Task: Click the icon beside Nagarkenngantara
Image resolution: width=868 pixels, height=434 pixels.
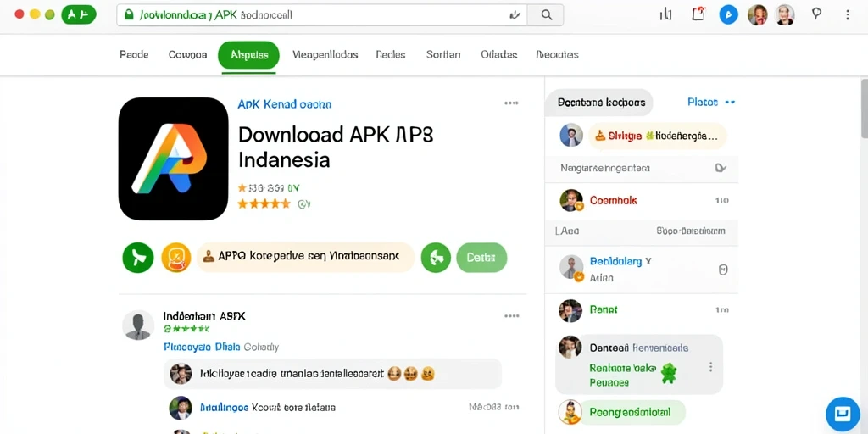Action: click(721, 168)
